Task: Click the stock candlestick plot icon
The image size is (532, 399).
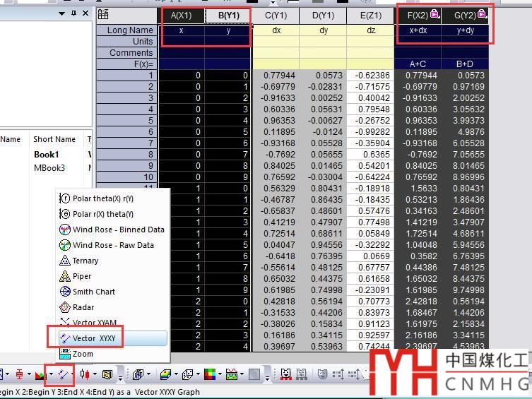Action: (x=84, y=374)
